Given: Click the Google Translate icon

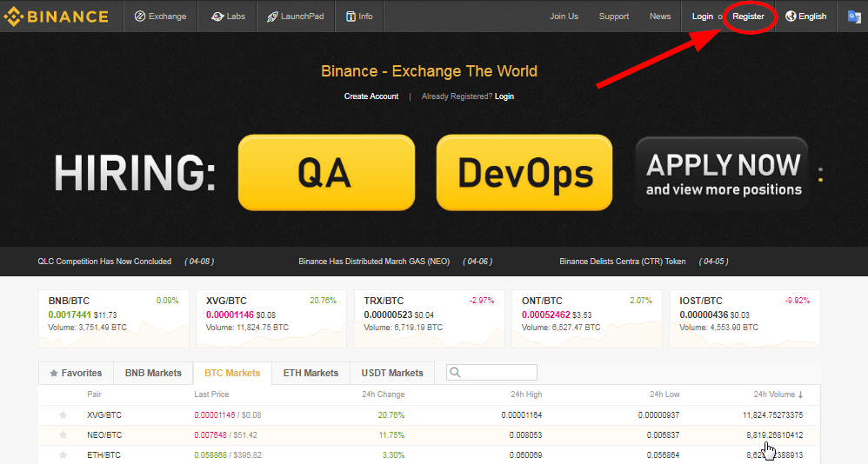Looking at the screenshot, I should [x=855, y=16].
